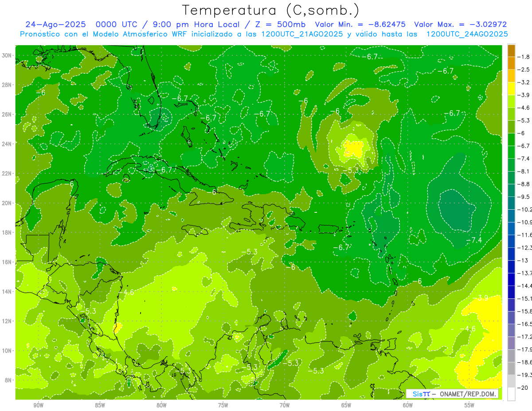Click "Valor Max. = -3.02972" text
The height and width of the screenshot is (411, 532).
(x=461, y=24)
